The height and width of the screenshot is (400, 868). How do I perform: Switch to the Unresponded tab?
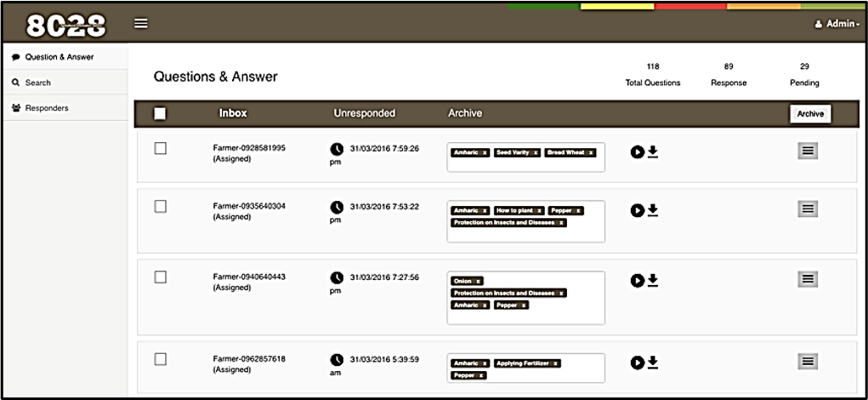(364, 113)
